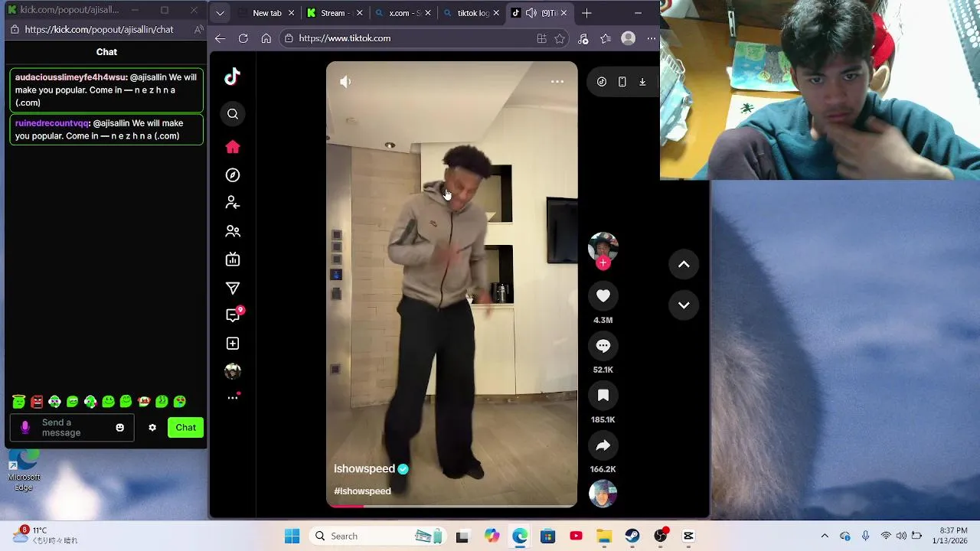Open Steam from the taskbar
This screenshot has height=551, width=980.
click(632, 536)
